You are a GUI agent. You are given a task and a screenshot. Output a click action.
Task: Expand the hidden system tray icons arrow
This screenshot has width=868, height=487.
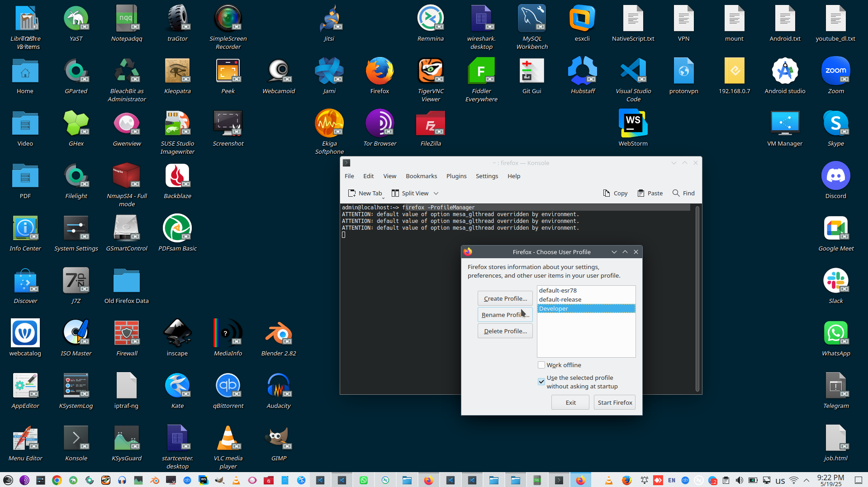point(806,480)
